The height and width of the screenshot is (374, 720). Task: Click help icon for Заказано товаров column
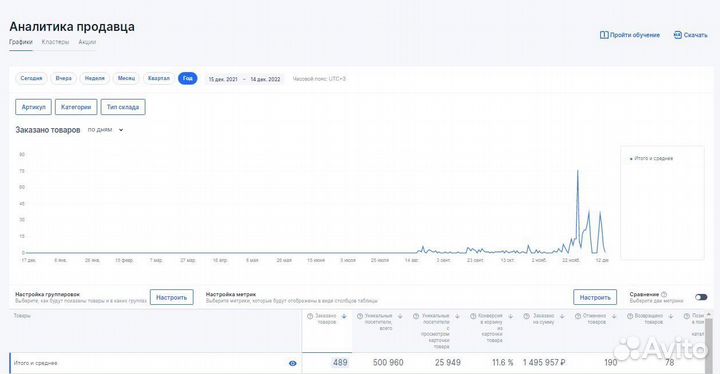point(310,316)
